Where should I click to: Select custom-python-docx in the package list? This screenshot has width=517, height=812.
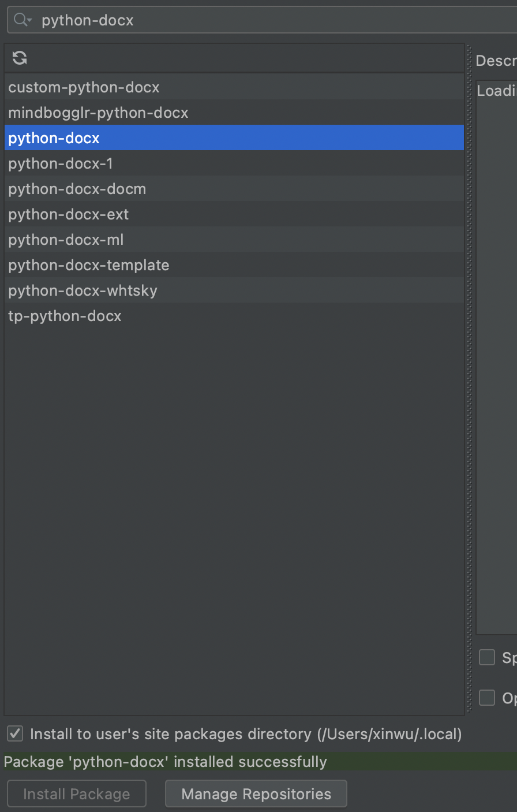pyautogui.click(x=84, y=87)
